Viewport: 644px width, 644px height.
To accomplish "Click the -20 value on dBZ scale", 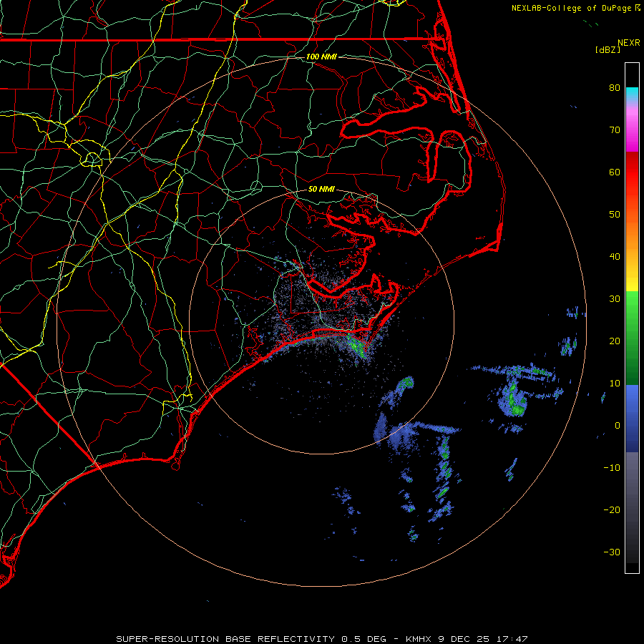I will tap(612, 509).
